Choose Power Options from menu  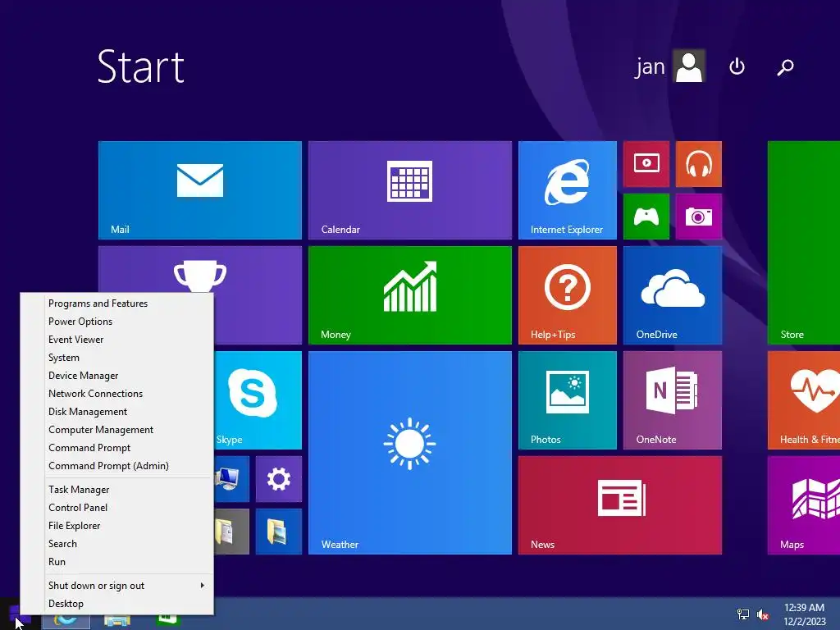pos(116,322)
